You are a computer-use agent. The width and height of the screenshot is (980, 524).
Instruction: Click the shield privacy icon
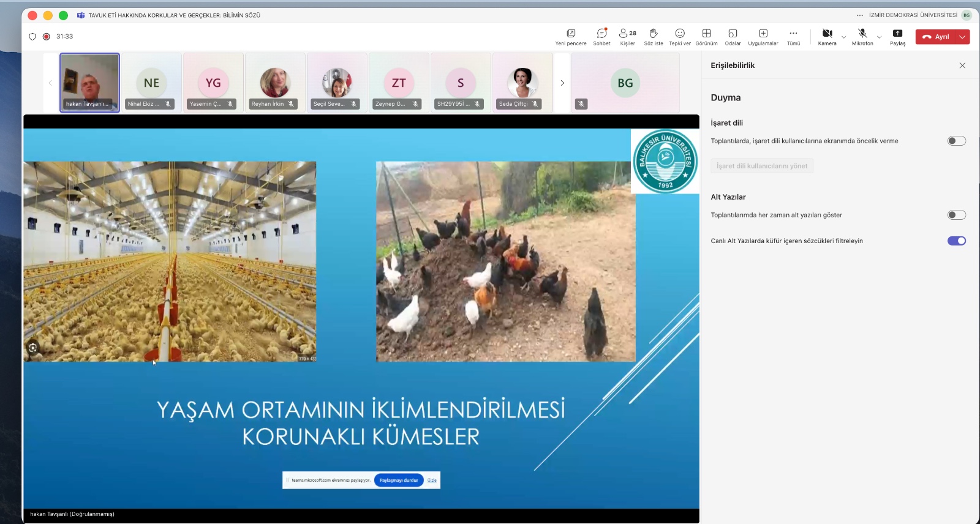click(32, 37)
